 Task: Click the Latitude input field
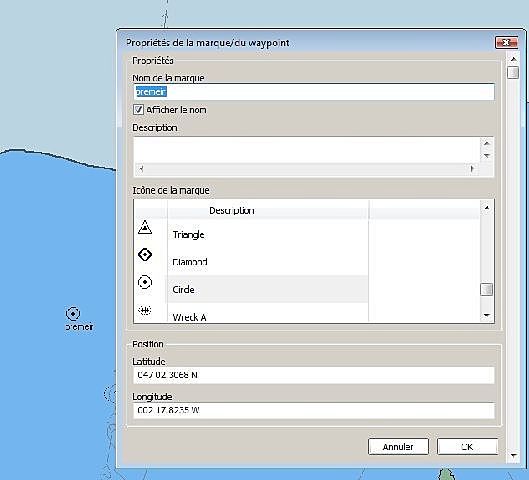pos(314,375)
